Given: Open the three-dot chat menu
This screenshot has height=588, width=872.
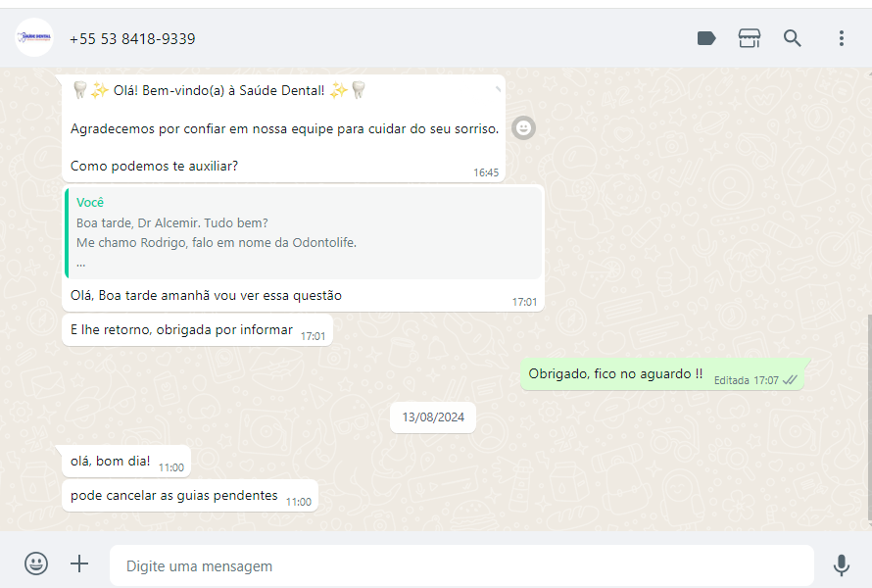Looking at the screenshot, I should tap(842, 38).
